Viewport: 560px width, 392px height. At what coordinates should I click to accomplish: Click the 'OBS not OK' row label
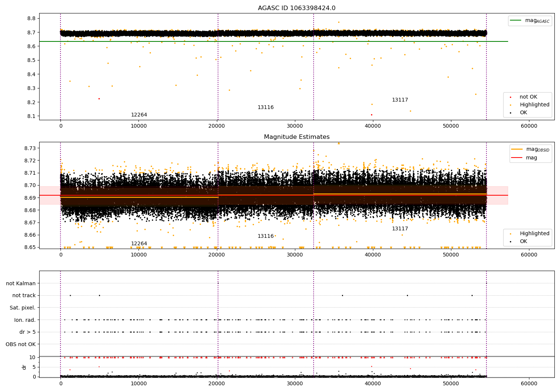pos(21,345)
